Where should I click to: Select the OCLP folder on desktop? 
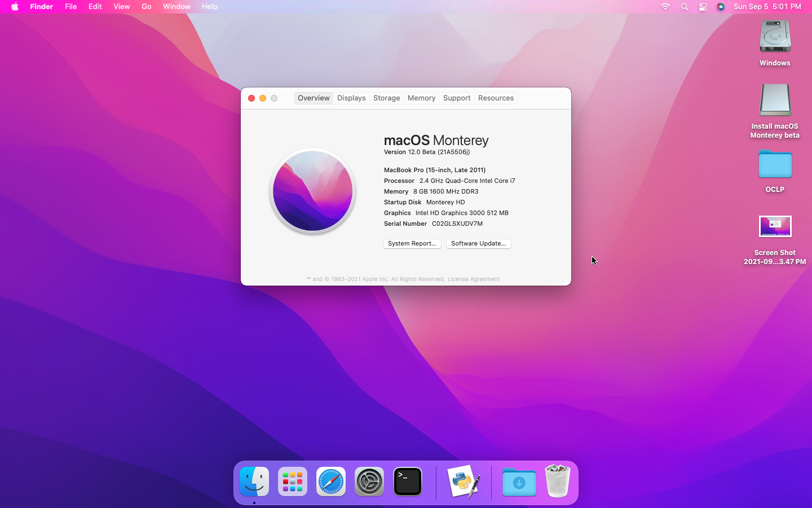(x=775, y=164)
